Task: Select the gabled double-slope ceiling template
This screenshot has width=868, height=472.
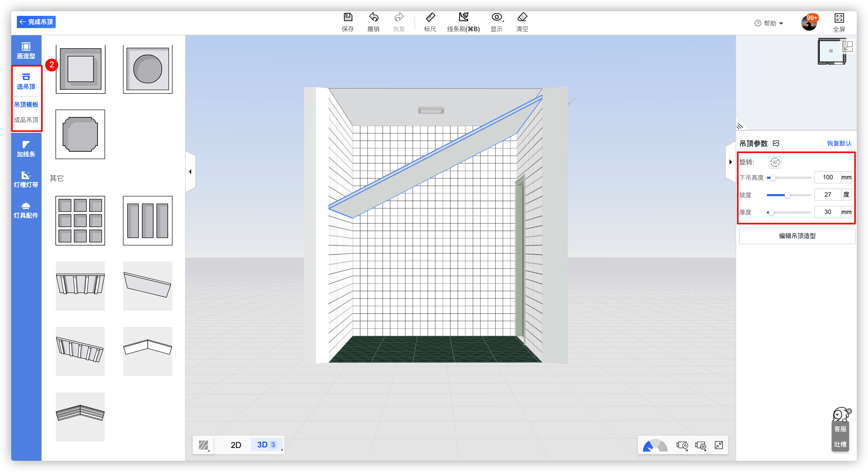Action: (x=147, y=351)
